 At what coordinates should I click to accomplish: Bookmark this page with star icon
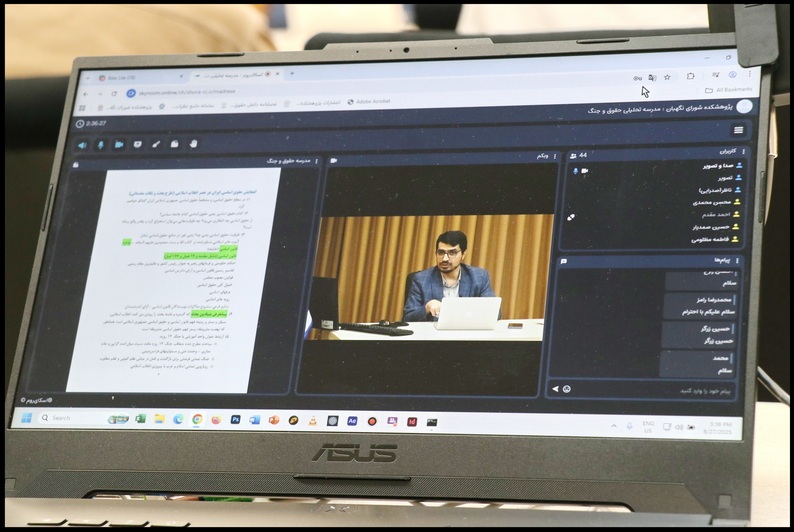pyautogui.click(x=667, y=77)
